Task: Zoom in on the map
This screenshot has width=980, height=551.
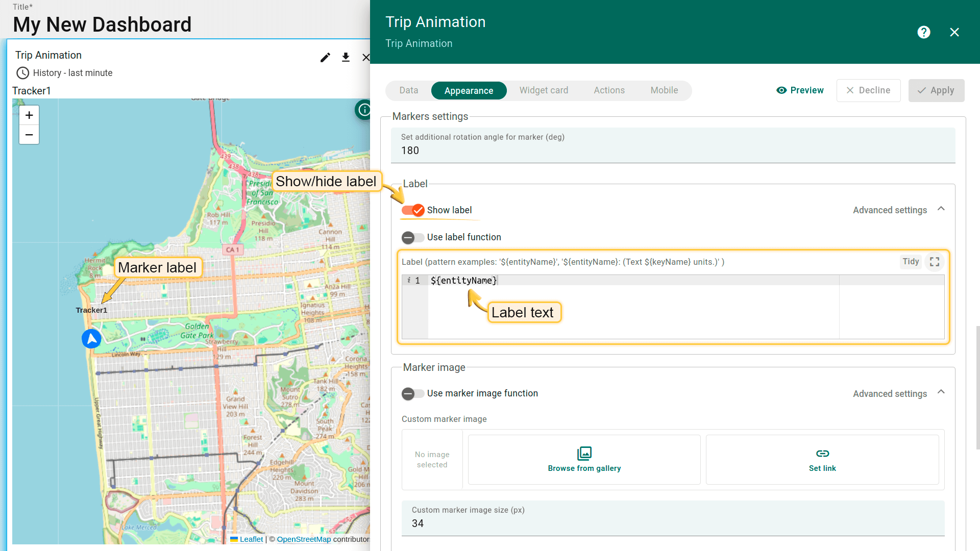Action: (29, 115)
